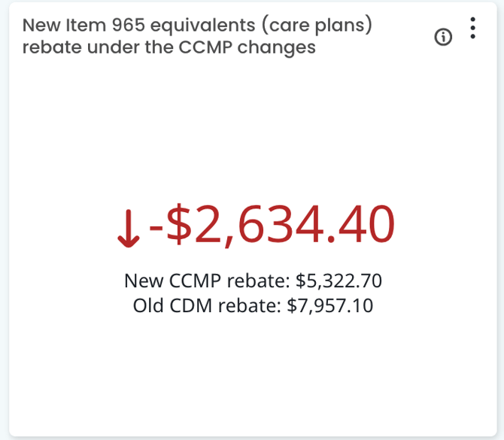Select the red -$2,634.40 value
The width and height of the screenshot is (504, 440).
[272, 225]
